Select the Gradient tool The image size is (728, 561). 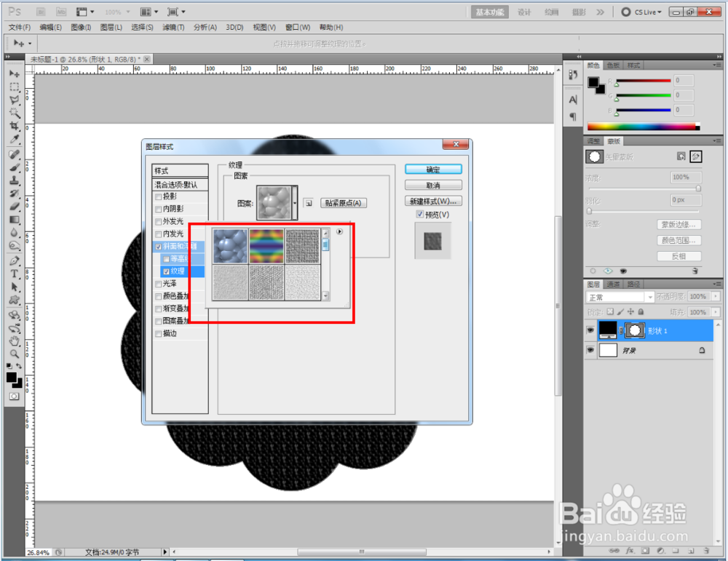(15, 220)
